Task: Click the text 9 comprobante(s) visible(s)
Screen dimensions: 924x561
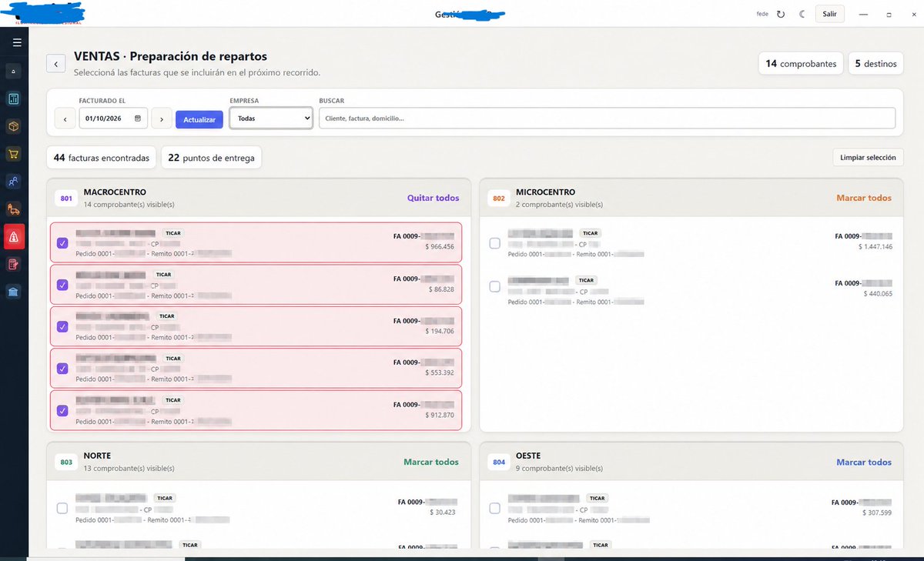Action: click(x=559, y=469)
